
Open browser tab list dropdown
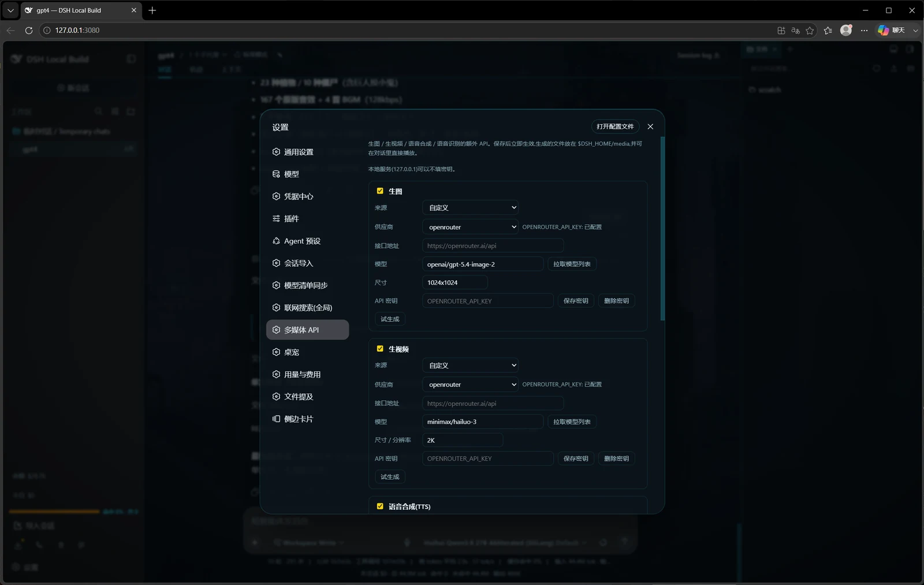(x=10, y=10)
